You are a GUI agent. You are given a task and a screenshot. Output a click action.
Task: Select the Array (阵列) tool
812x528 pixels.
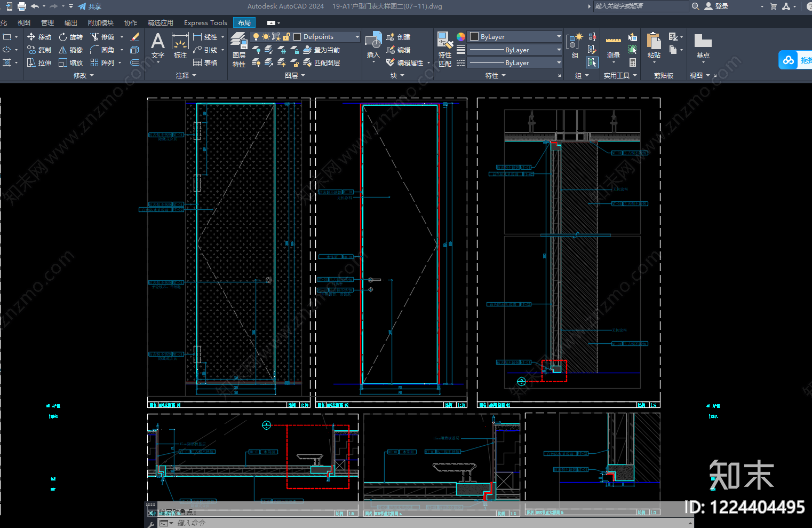pos(102,62)
